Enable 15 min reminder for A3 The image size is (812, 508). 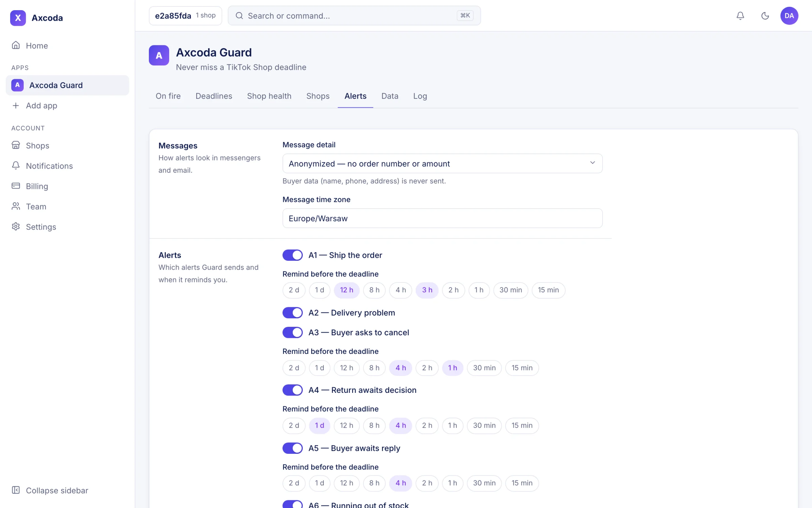(522, 368)
